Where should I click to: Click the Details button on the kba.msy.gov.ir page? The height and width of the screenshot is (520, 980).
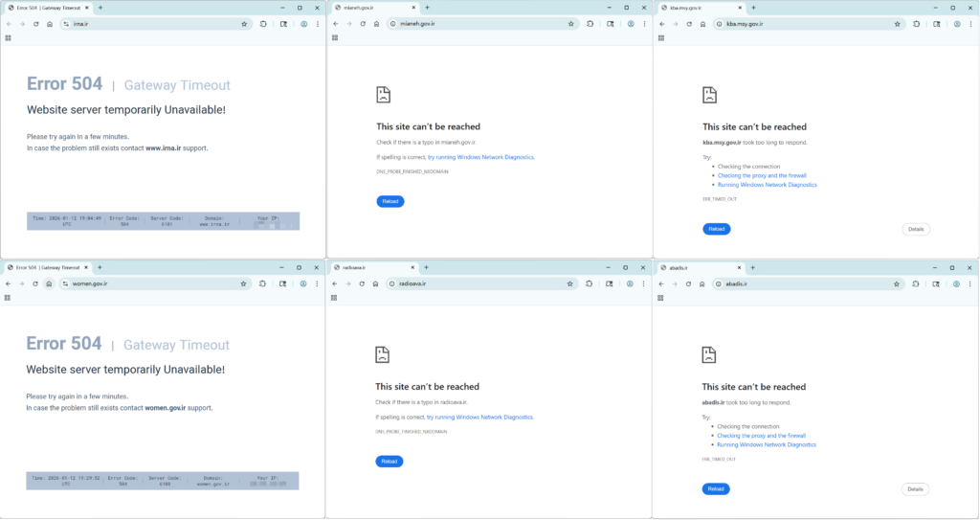point(916,229)
